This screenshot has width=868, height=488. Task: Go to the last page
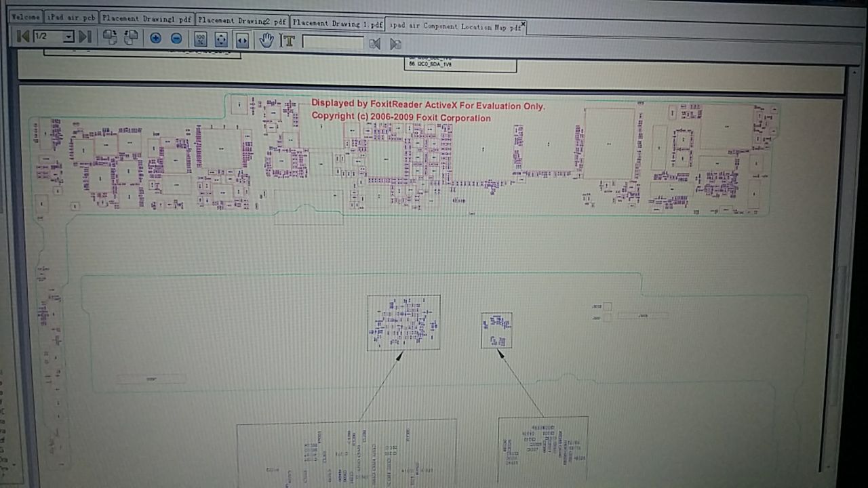coord(85,37)
